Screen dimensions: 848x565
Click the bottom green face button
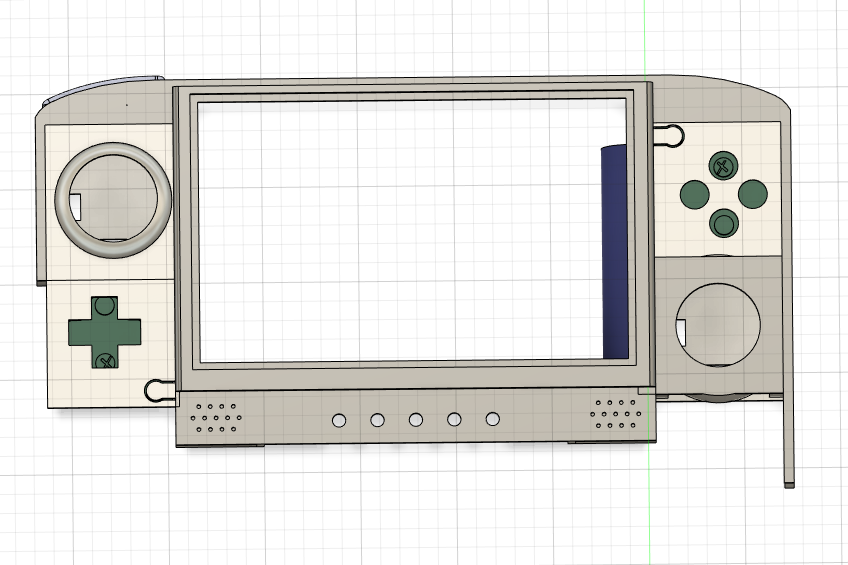tap(724, 223)
